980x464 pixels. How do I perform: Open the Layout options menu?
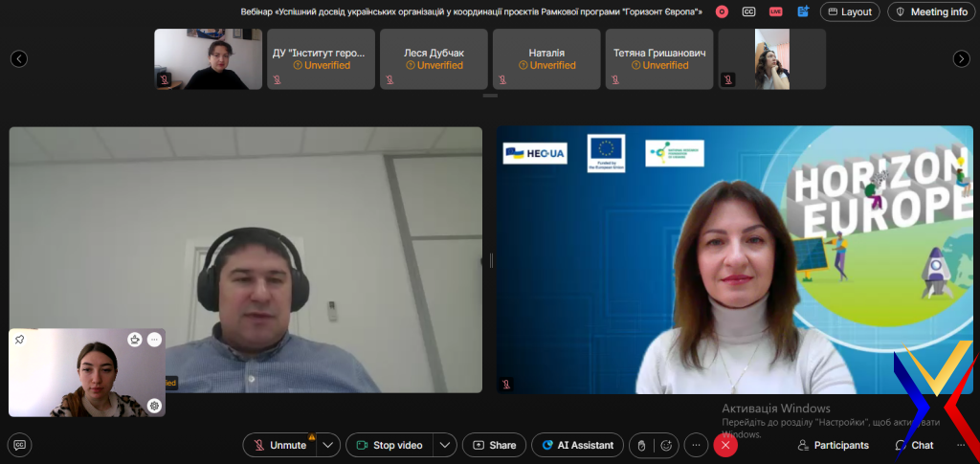click(850, 11)
